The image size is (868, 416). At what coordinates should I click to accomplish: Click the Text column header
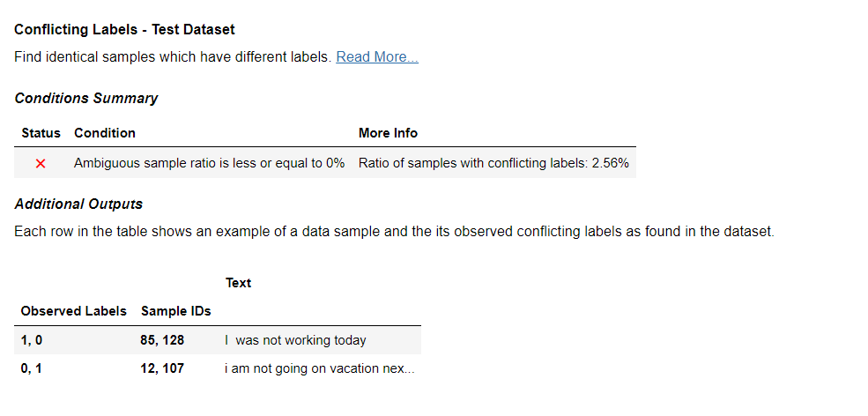[238, 283]
